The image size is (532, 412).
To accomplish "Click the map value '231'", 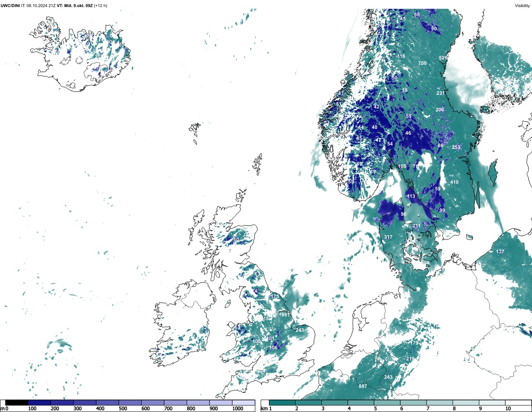I will pyautogui.click(x=440, y=93).
